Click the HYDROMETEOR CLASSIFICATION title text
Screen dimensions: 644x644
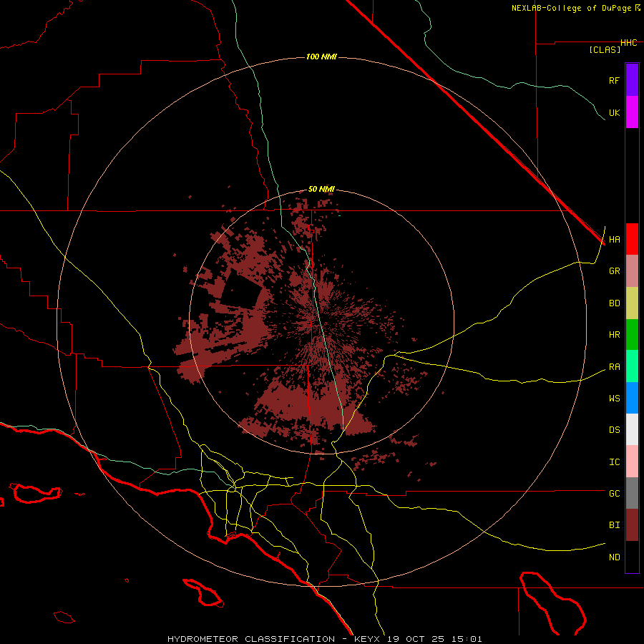pyautogui.click(x=251, y=639)
